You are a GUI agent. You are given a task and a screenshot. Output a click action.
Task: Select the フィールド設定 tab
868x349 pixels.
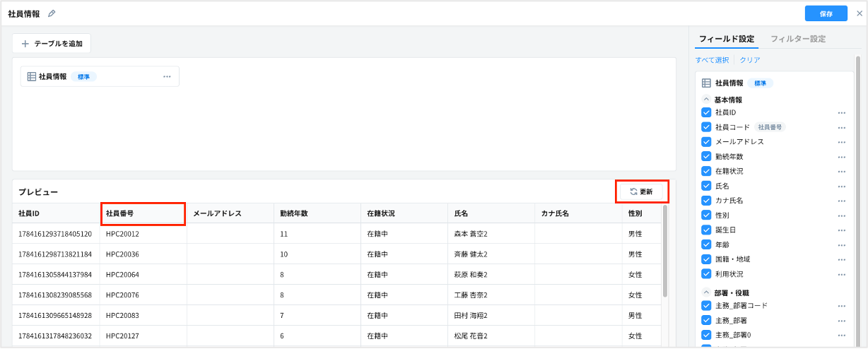(726, 39)
